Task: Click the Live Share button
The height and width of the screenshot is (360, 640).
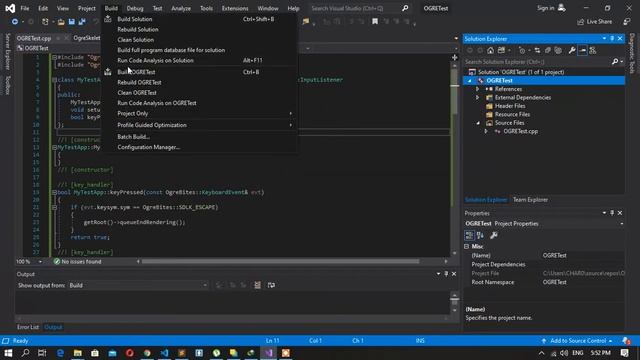Action: click(x=595, y=22)
